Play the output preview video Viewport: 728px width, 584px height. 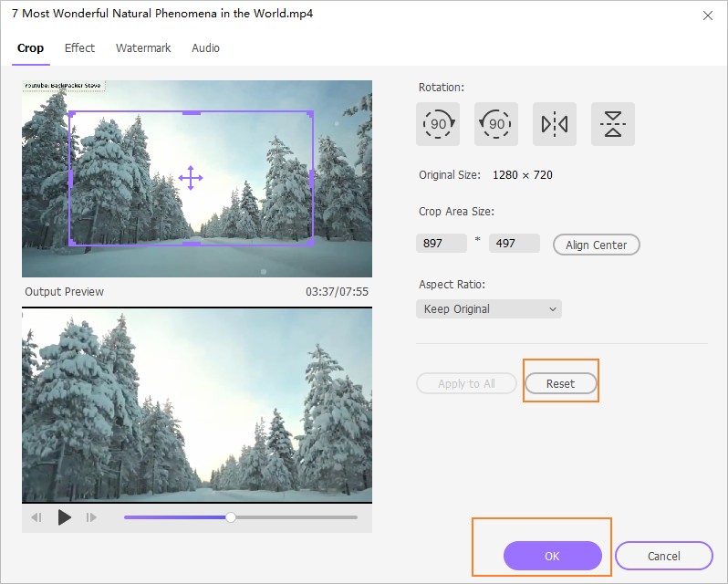(64, 517)
